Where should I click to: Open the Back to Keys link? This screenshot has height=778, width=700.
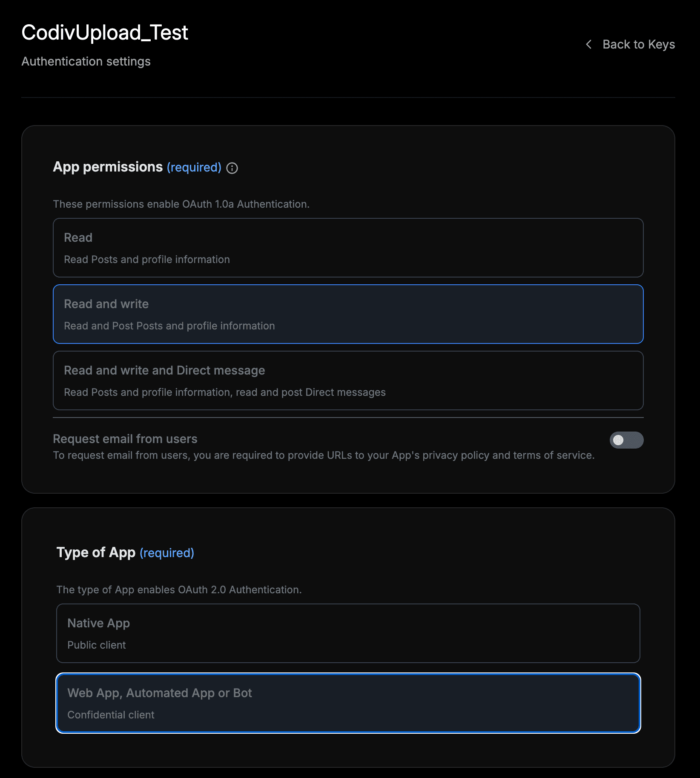(x=638, y=44)
